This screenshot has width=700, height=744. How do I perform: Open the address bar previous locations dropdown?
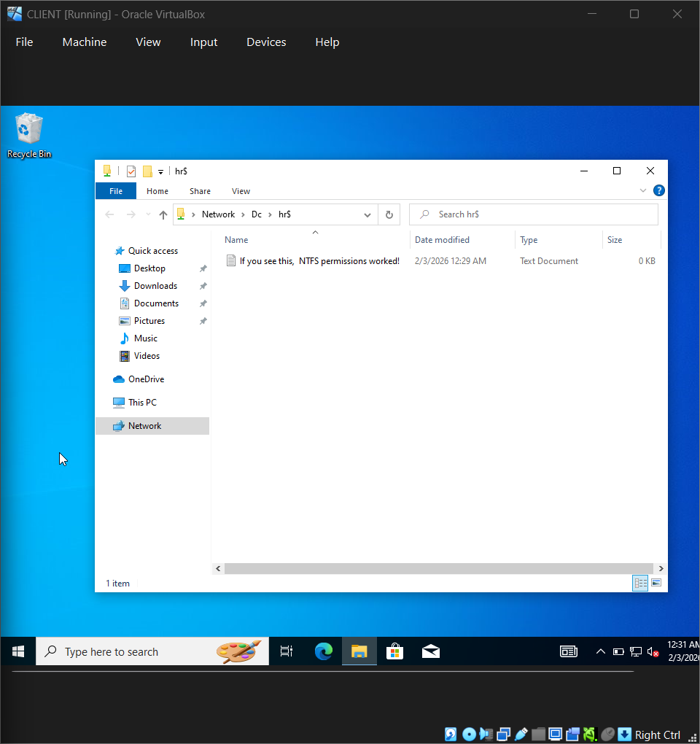(x=367, y=215)
